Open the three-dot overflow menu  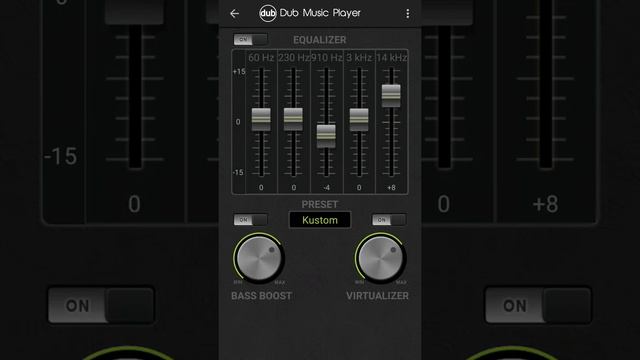pyautogui.click(x=407, y=14)
